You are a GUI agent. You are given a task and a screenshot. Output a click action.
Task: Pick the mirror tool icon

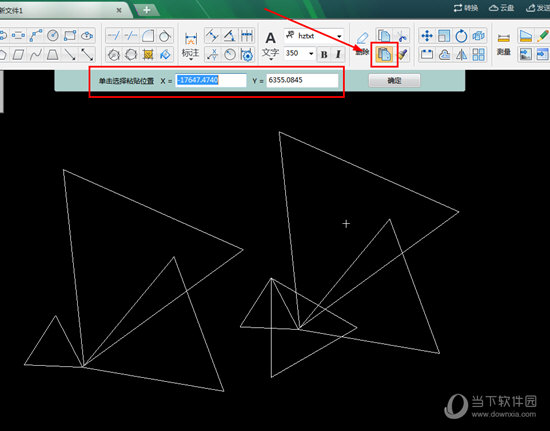tap(461, 54)
